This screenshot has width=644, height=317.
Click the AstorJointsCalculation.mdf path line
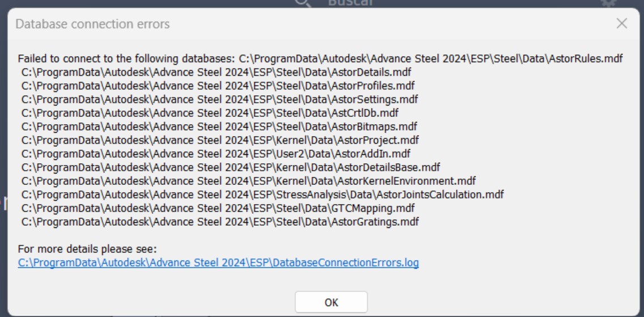click(x=262, y=195)
